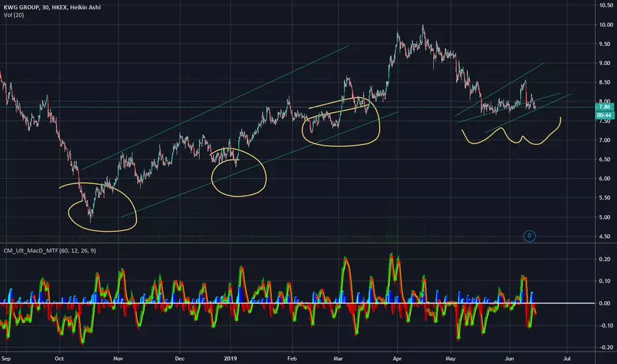Viewport: 617px width, 364px height.
Task: Open the CM_Ult_MacD_MTF indicator label
Action: [50, 251]
